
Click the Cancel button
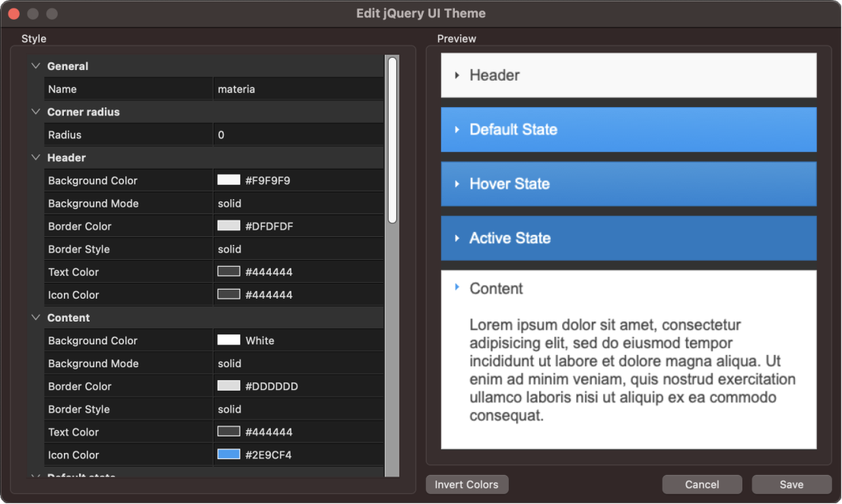click(x=701, y=484)
